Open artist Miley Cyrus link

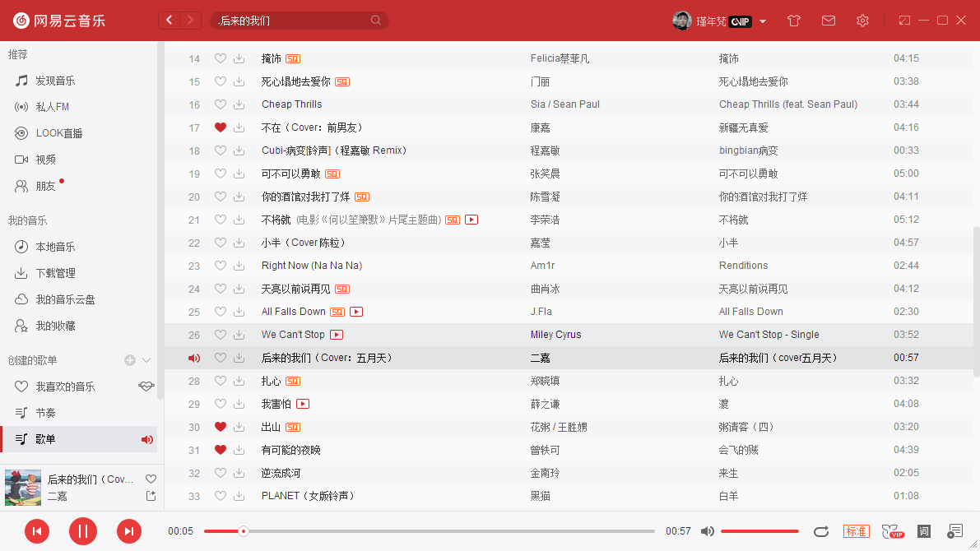(x=555, y=334)
